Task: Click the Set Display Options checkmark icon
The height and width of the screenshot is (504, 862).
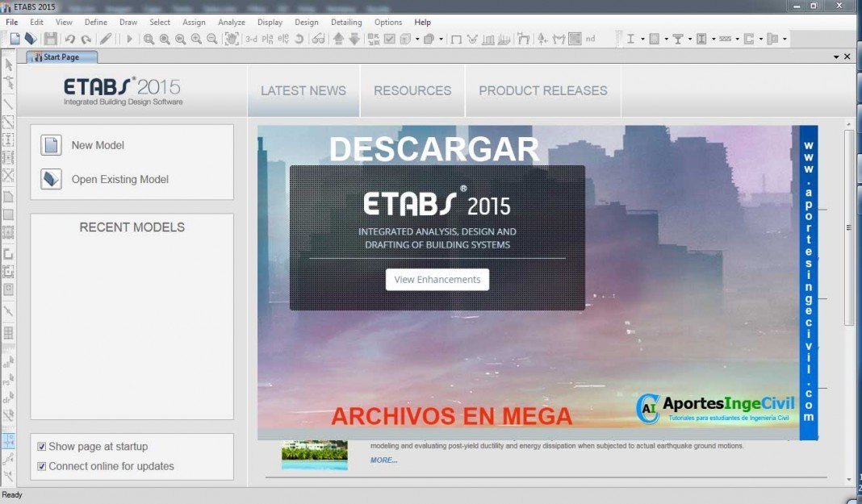Action: [x=389, y=39]
